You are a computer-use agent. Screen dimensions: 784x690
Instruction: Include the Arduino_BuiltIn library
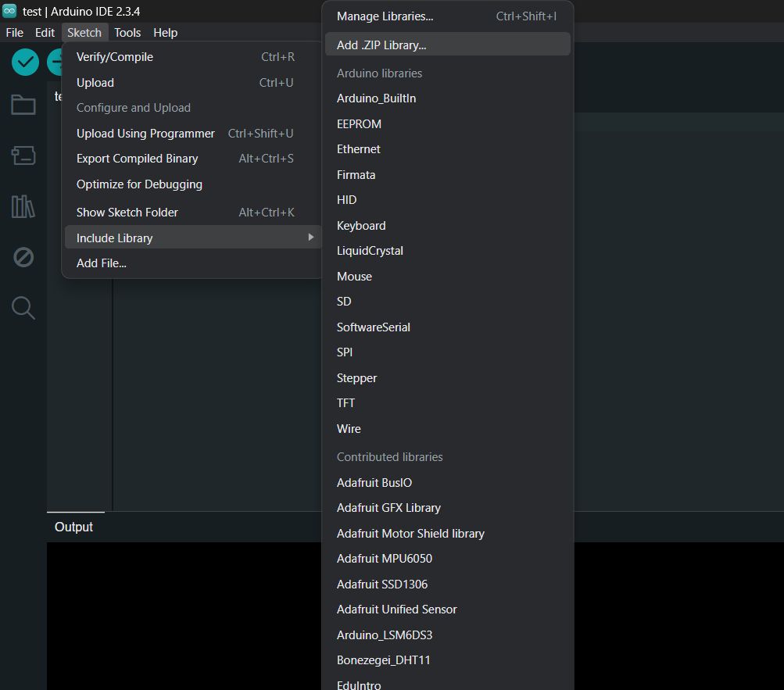(x=448, y=98)
